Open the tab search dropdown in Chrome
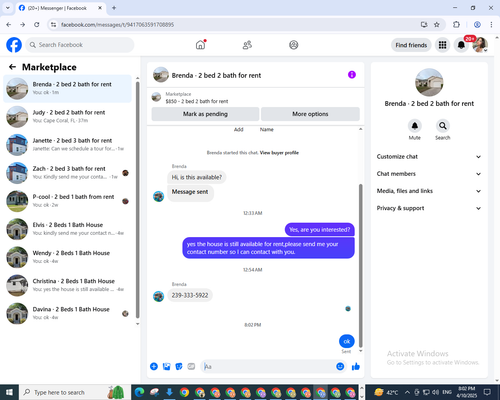Screen dimensions: 500x400 point(8,8)
